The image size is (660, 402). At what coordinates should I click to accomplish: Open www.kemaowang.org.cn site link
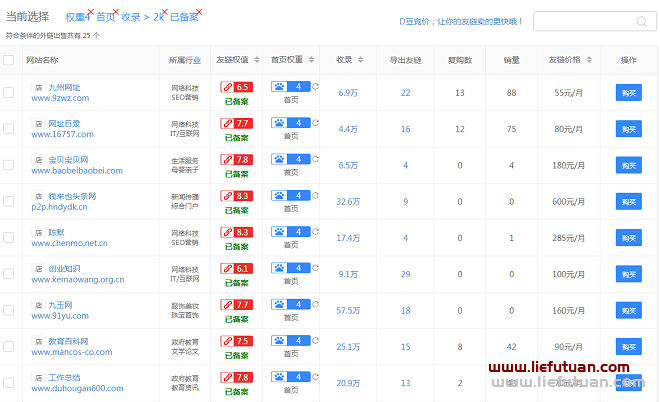coord(78,280)
